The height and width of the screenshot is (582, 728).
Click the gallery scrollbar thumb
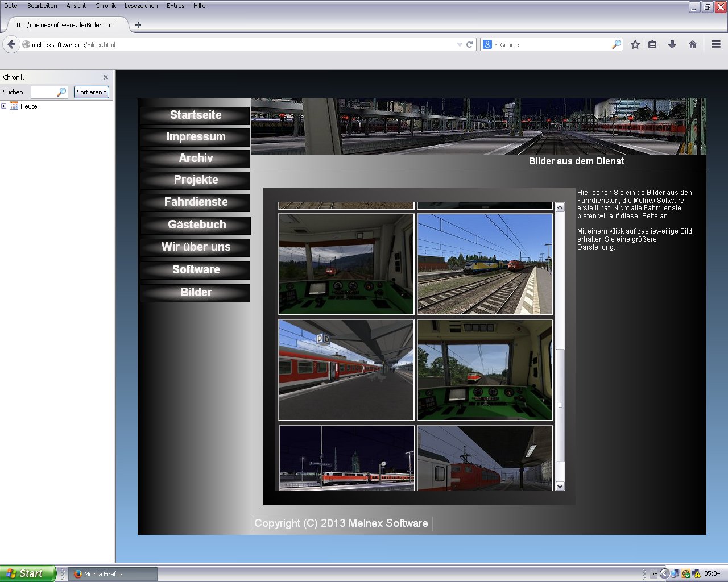click(560, 405)
